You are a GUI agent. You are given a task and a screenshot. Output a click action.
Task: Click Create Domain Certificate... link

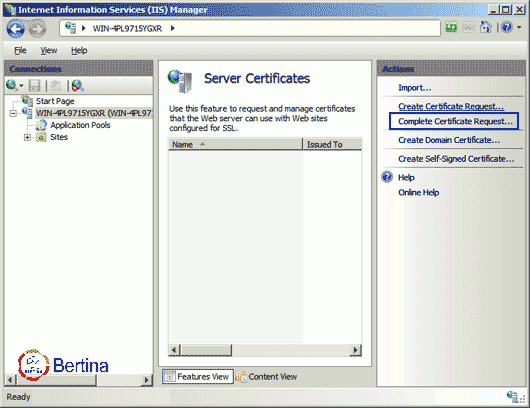(x=449, y=140)
